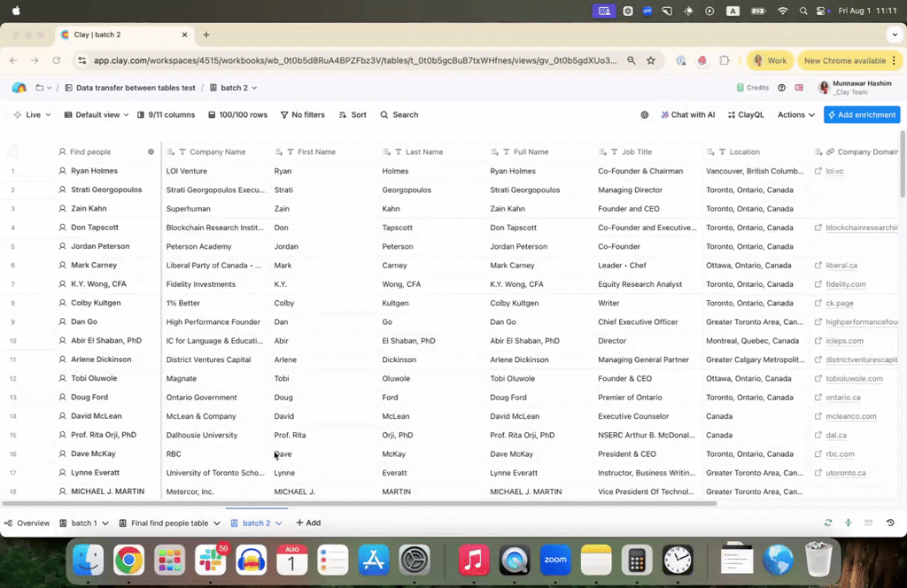Open the Actions dropdown menu
Viewport: 907px width, 588px height.
(x=795, y=115)
